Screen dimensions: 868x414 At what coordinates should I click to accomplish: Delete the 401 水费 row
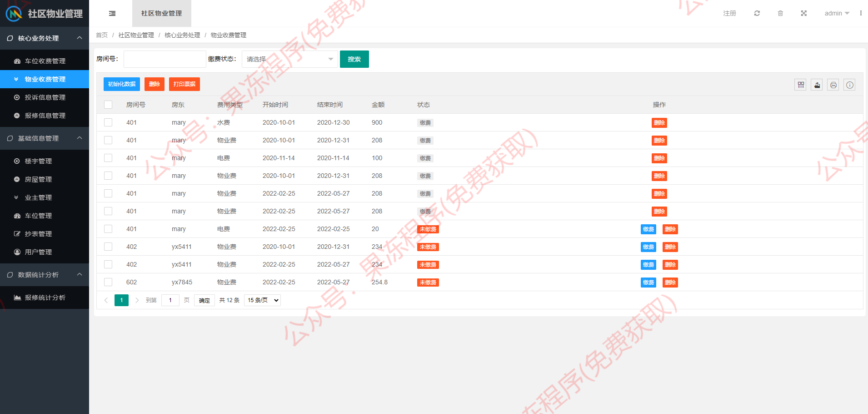(x=659, y=123)
